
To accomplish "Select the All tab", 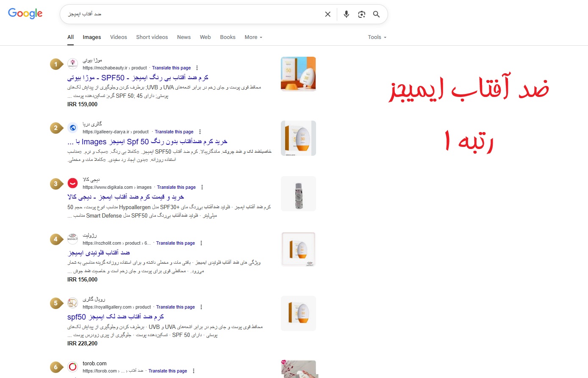I will click(71, 37).
